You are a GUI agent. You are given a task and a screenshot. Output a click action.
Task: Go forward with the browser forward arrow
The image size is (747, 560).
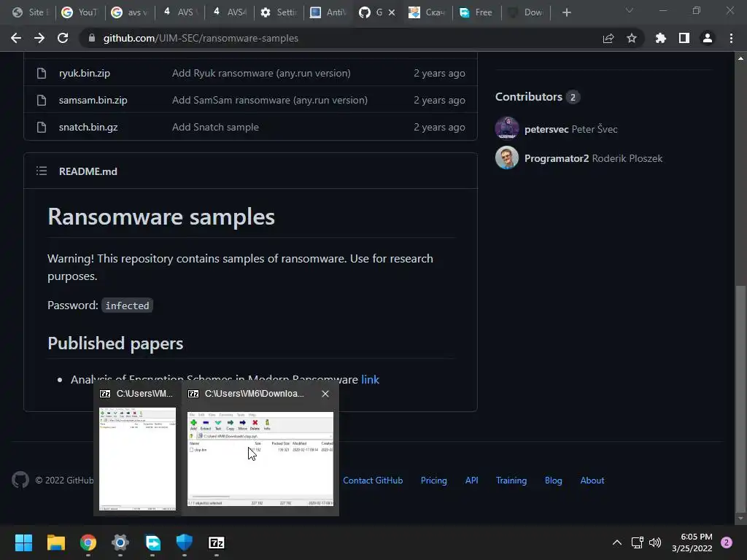click(x=39, y=38)
